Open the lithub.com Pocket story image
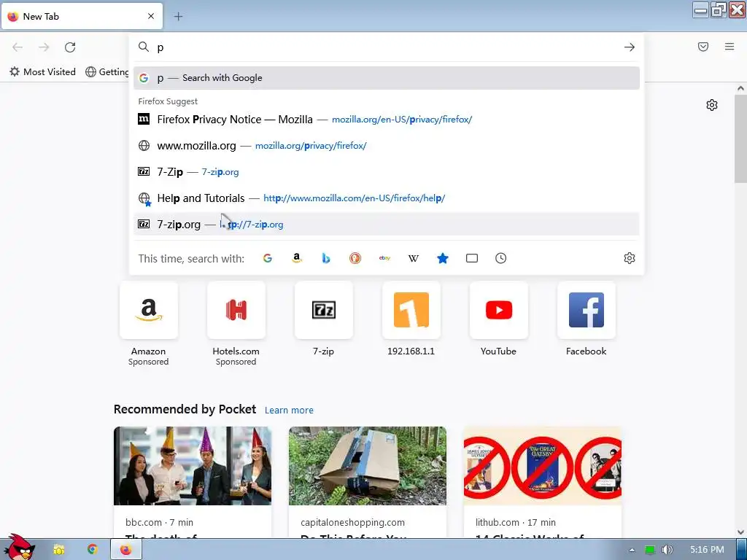Image resolution: width=747 pixels, height=560 pixels. click(543, 466)
